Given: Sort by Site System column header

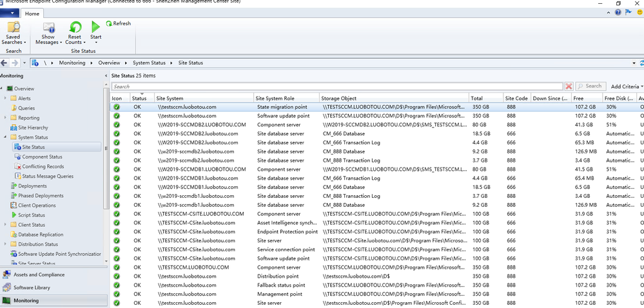Looking at the screenshot, I should click(x=204, y=98).
